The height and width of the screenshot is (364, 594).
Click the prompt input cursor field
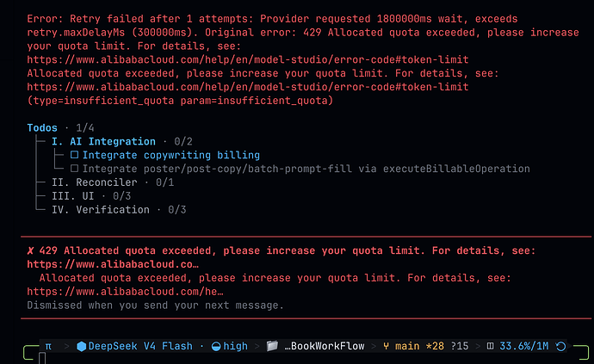tap(42, 358)
